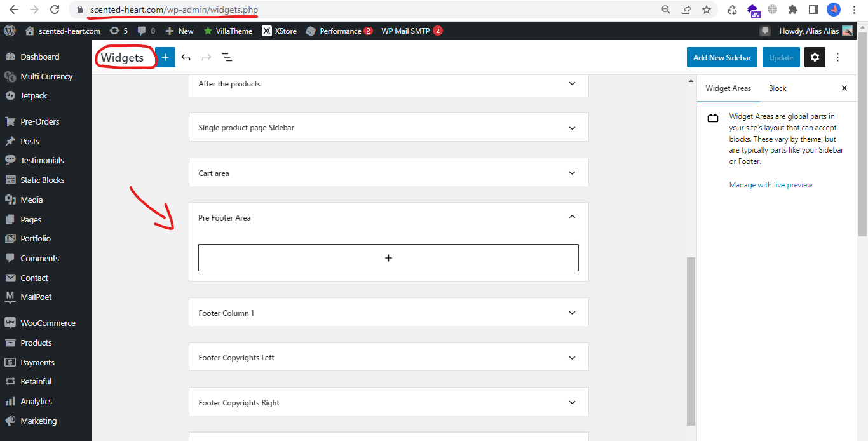Viewport: 868px width, 441px height.
Task: Open Payments in the admin menu
Action: point(37,362)
